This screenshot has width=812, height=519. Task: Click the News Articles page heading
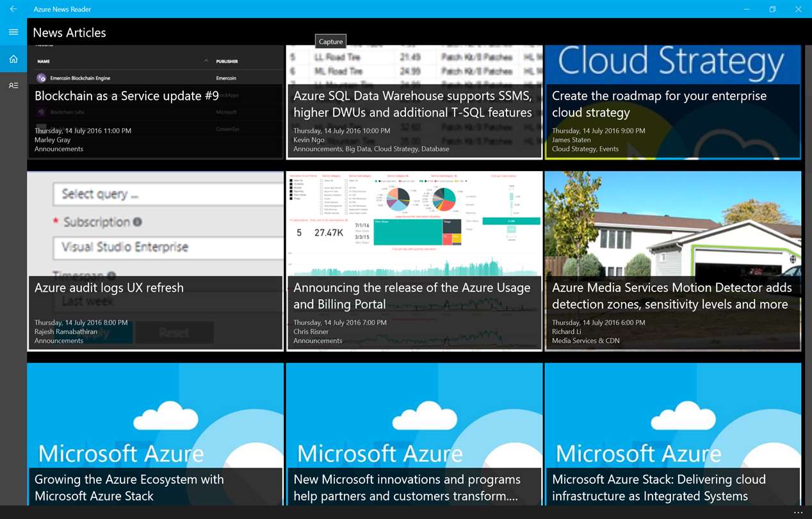click(x=69, y=33)
